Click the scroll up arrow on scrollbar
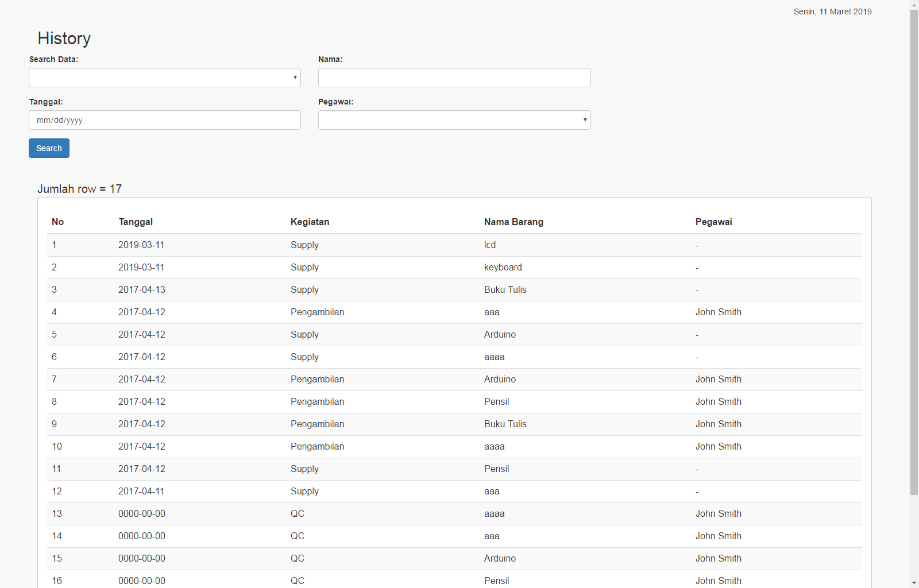This screenshot has height=588, width=919. pos(914,5)
